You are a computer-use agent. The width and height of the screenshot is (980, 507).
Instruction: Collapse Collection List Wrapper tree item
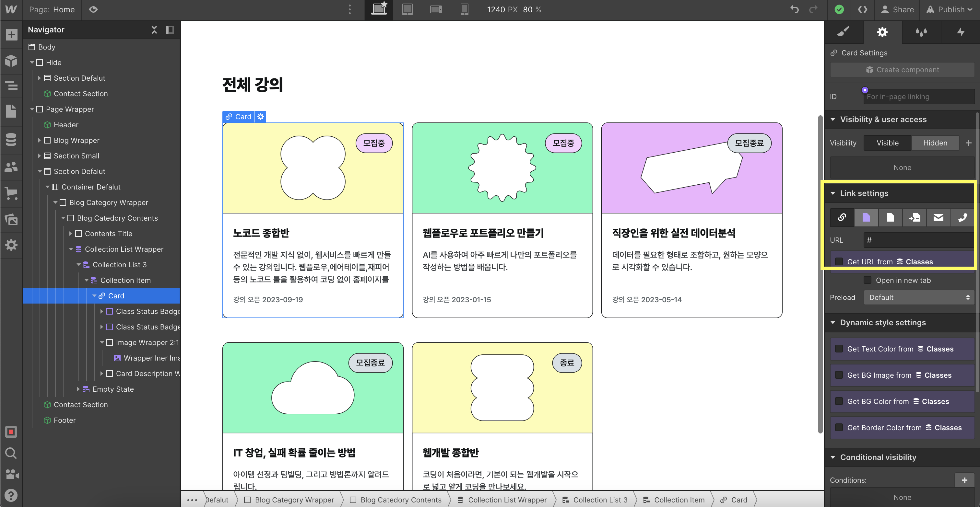point(71,249)
